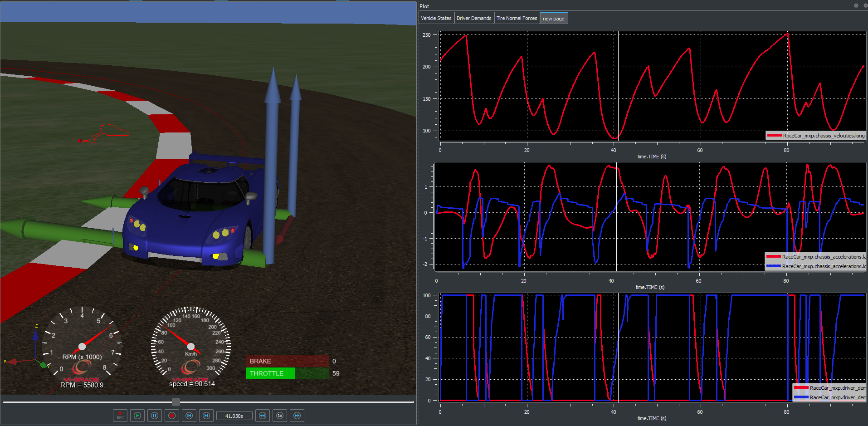Click the longitudinal velocity legend entry
This screenshot has width=868, height=426.
[x=816, y=136]
